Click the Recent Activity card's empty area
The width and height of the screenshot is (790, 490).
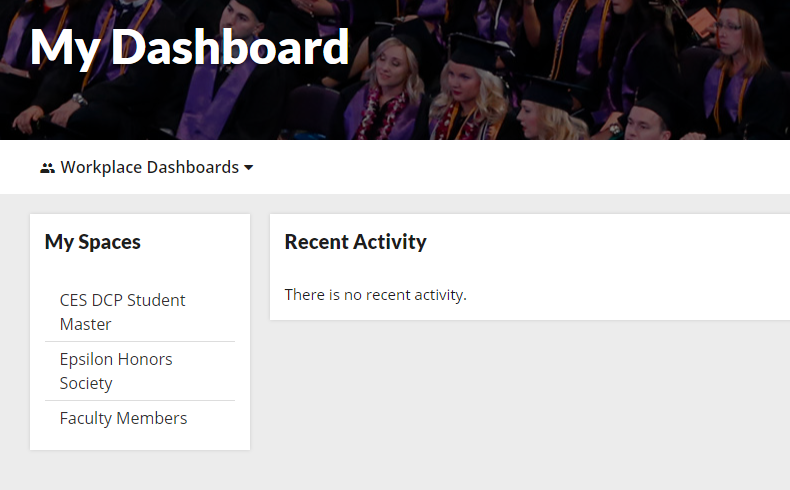630,267
